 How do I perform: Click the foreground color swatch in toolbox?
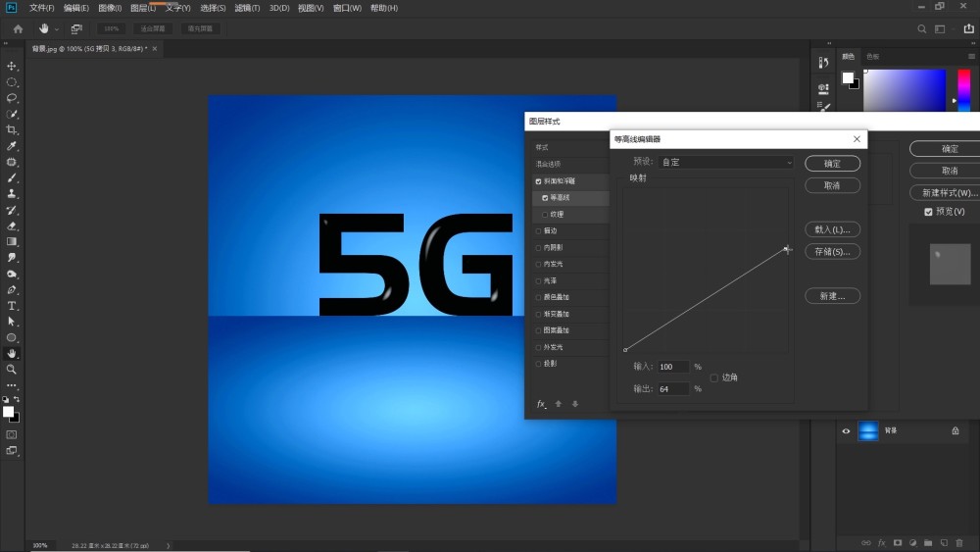[8, 412]
